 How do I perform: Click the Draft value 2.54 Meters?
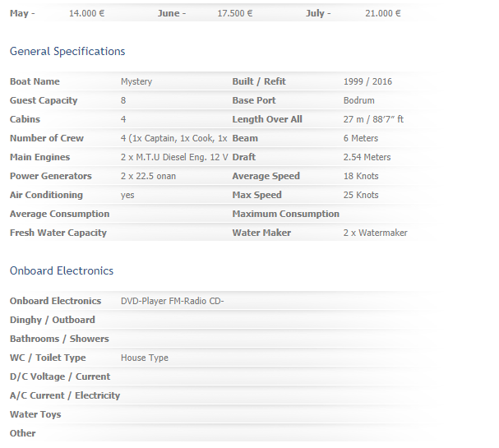coord(367,157)
